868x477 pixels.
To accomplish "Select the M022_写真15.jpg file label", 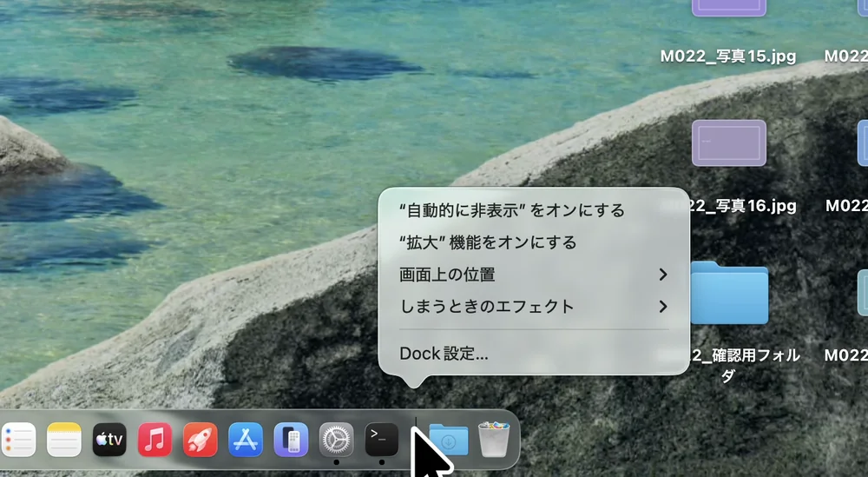I will click(x=728, y=56).
